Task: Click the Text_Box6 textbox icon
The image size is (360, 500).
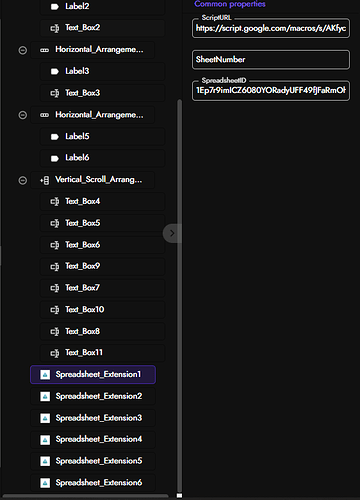Action: [x=55, y=245]
